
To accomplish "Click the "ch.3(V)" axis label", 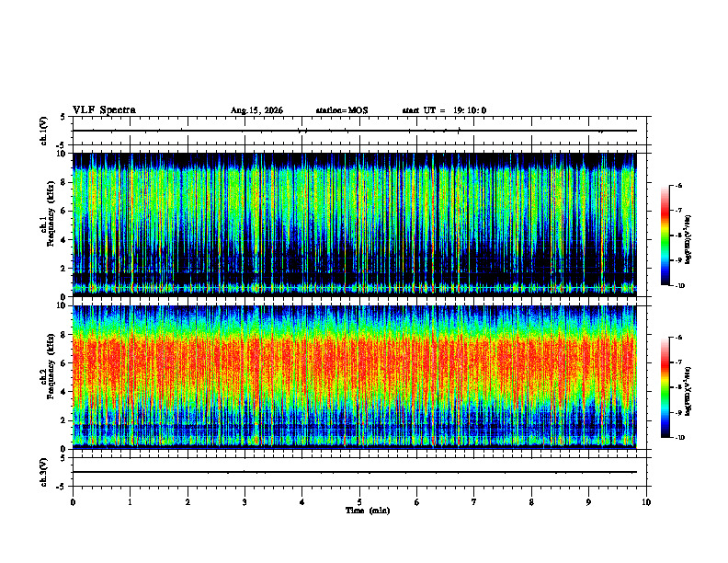I will (x=43, y=473).
